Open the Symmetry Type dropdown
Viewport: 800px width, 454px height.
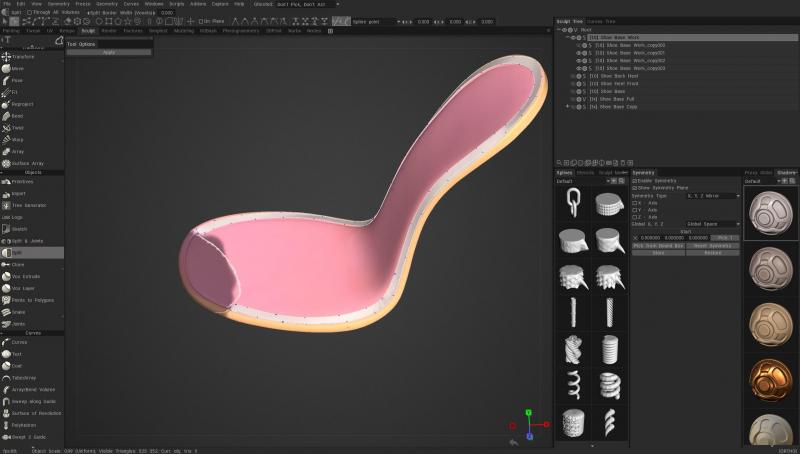(711, 195)
